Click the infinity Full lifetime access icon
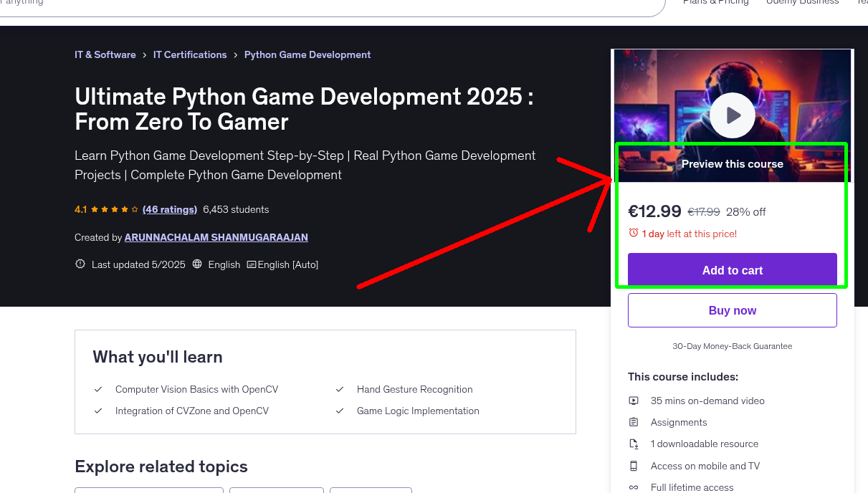 pos(634,487)
